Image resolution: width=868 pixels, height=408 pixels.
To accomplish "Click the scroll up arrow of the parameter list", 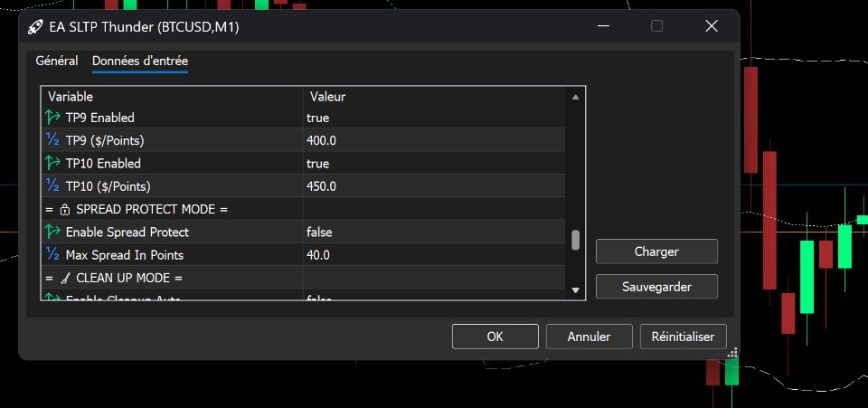I will 575,97.
